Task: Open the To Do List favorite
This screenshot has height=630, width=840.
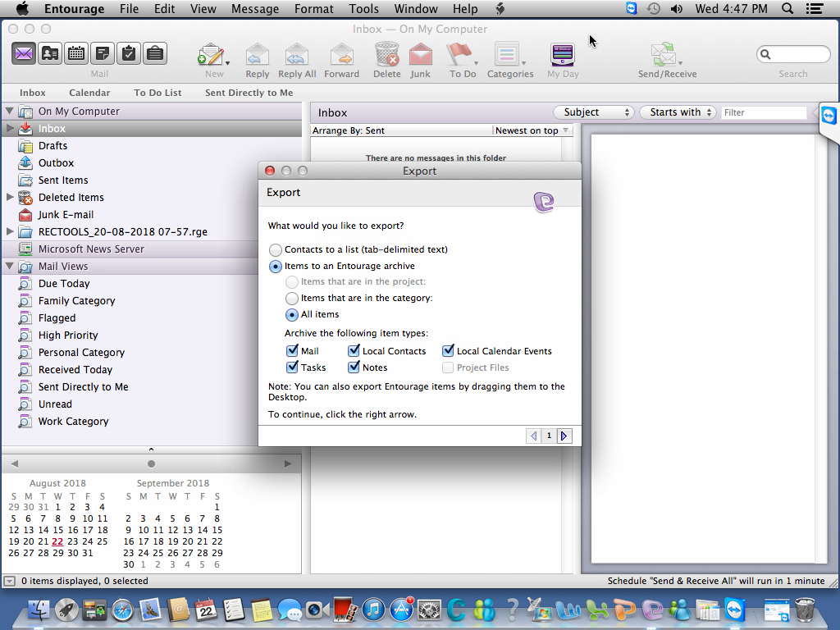Action: [x=157, y=93]
